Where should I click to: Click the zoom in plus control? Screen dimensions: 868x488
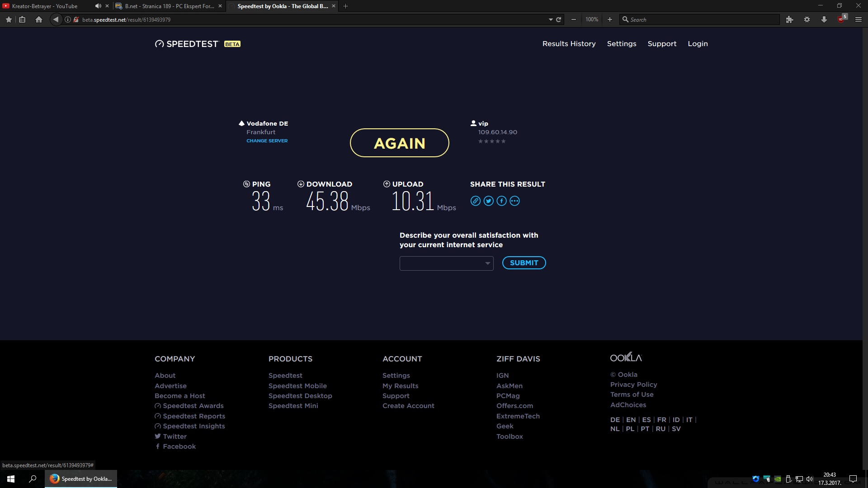(x=609, y=19)
